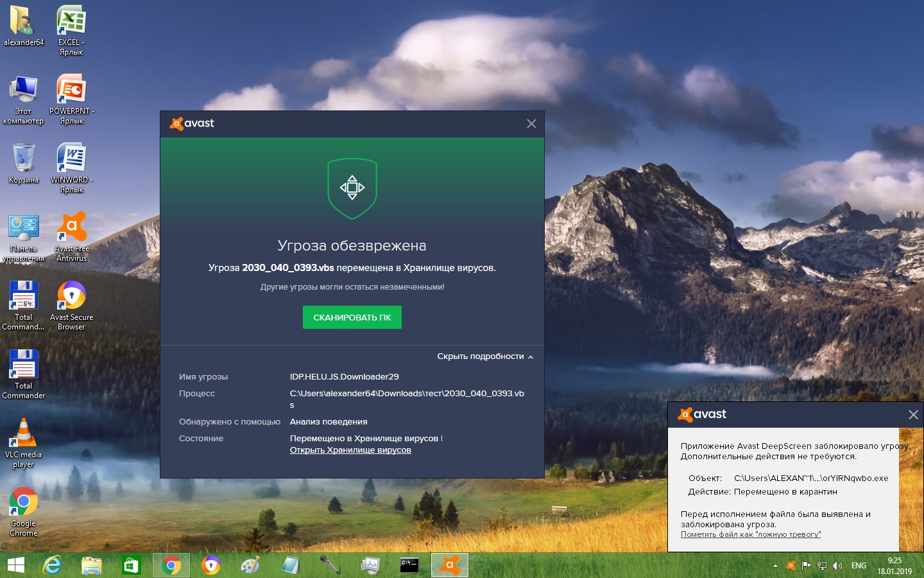
Task: Open the volume speaker tray icon
Action: pos(837,566)
